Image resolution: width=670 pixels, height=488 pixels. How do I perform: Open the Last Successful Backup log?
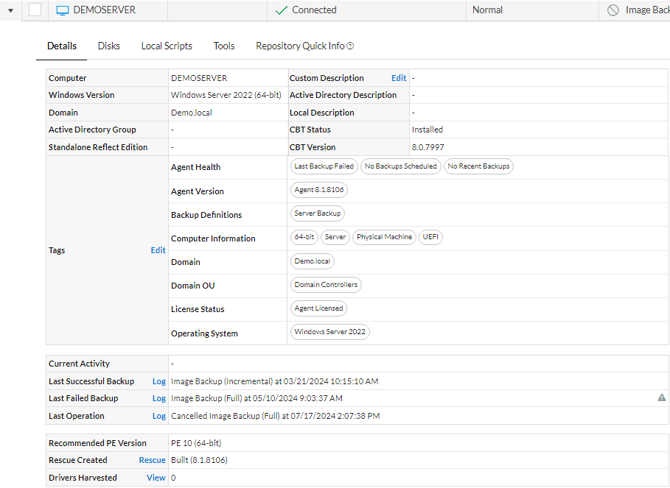pos(158,381)
